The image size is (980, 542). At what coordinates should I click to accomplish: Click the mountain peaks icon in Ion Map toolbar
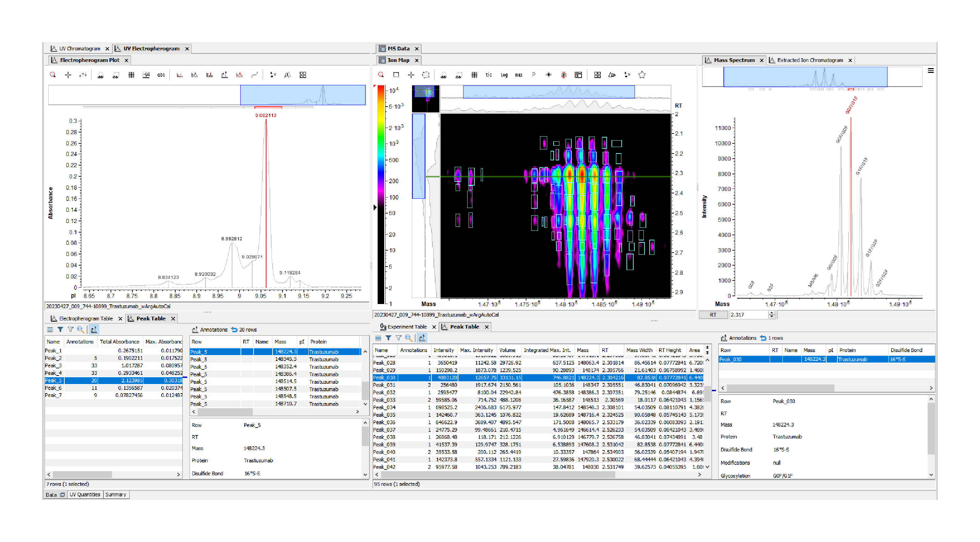pos(612,75)
